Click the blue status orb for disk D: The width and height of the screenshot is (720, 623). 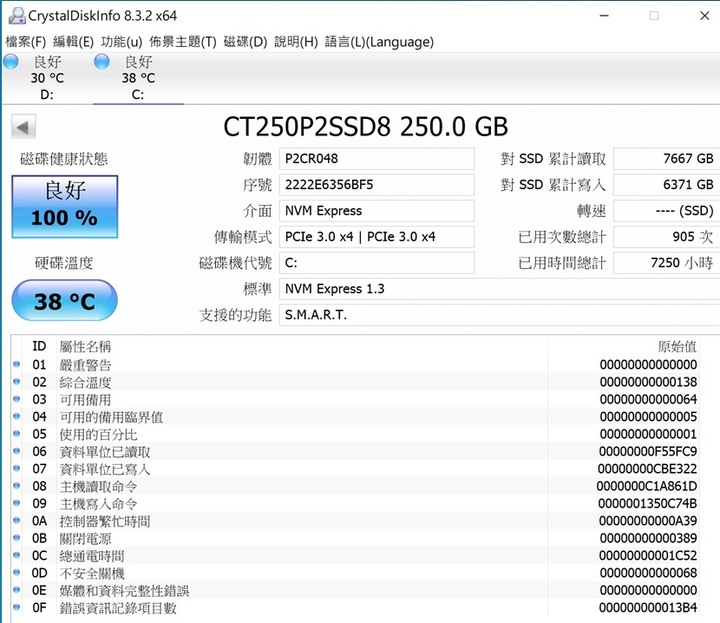[x=11, y=62]
